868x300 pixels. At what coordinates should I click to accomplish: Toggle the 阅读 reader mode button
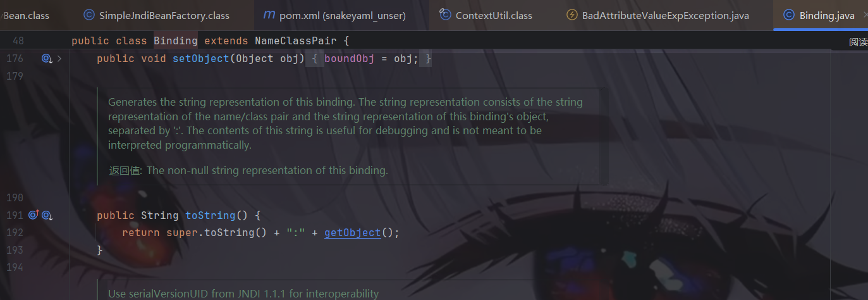(858, 42)
